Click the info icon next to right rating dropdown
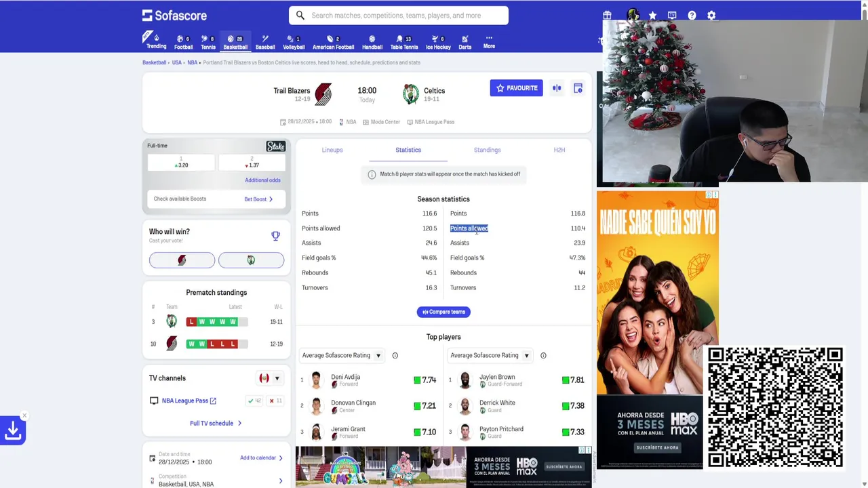868x488 pixels. 543,355
